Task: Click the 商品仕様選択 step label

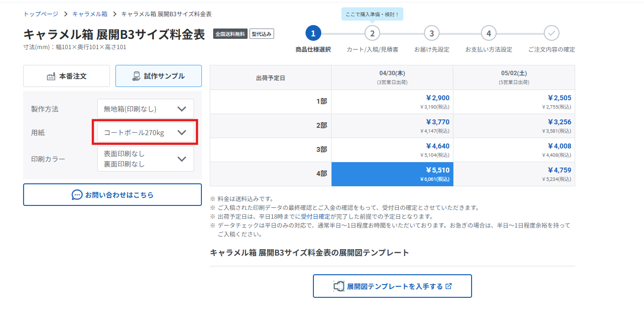Action: pos(313,50)
